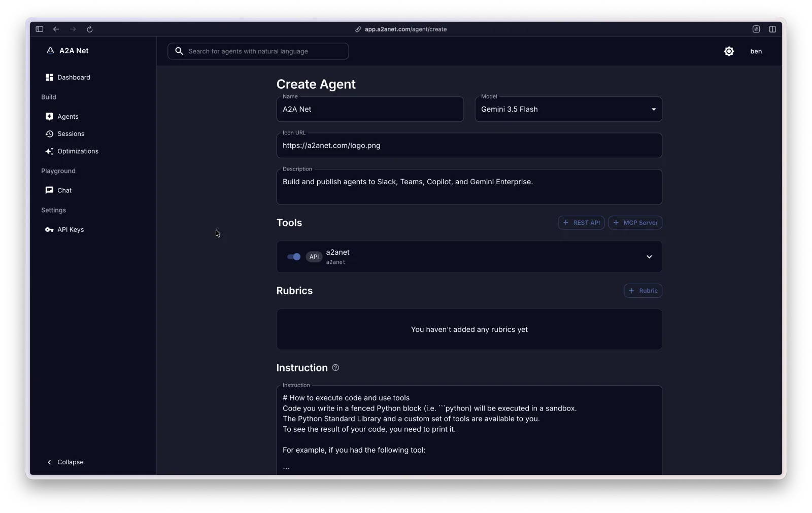This screenshot has width=812, height=513.
Task: Click the Build sidebar section label
Action: (x=49, y=97)
